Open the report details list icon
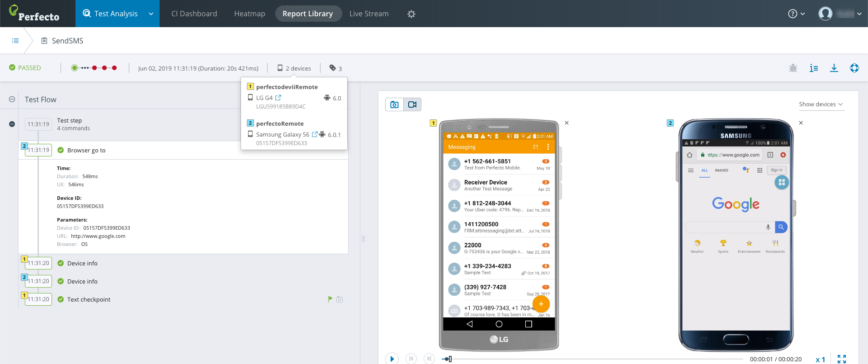868x364 pixels. point(814,68)
